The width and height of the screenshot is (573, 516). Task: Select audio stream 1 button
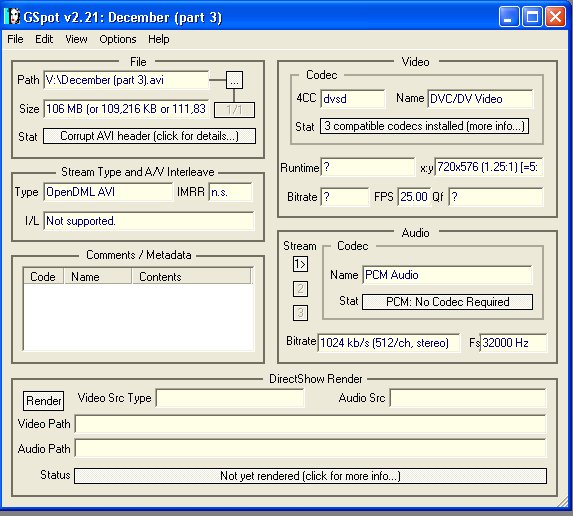[300, 264]
